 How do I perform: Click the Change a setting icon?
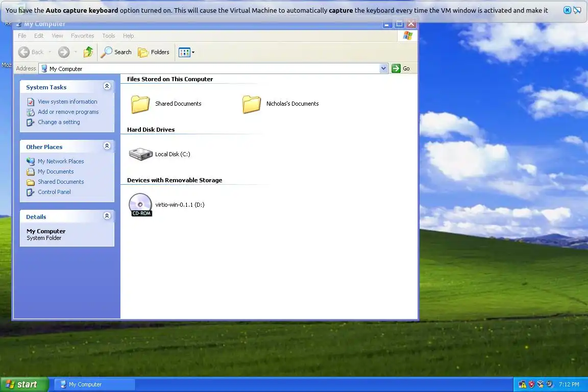click(x=31, y=122)
